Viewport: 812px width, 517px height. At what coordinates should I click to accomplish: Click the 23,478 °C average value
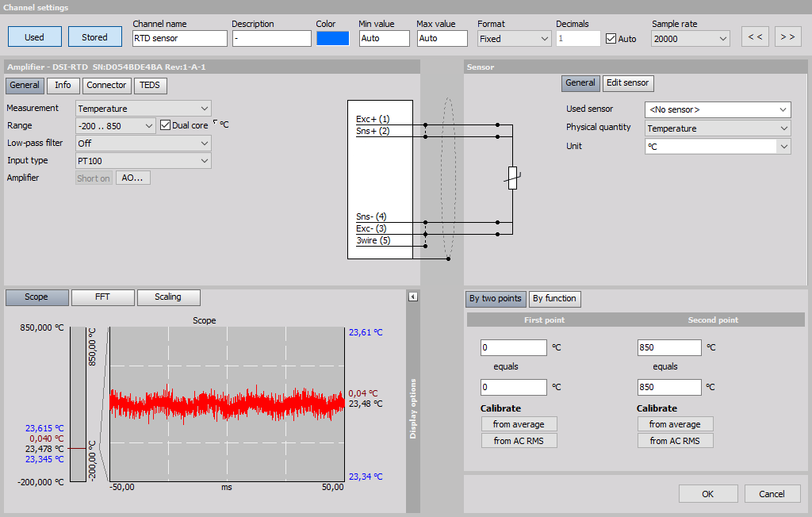coord(44,449)
